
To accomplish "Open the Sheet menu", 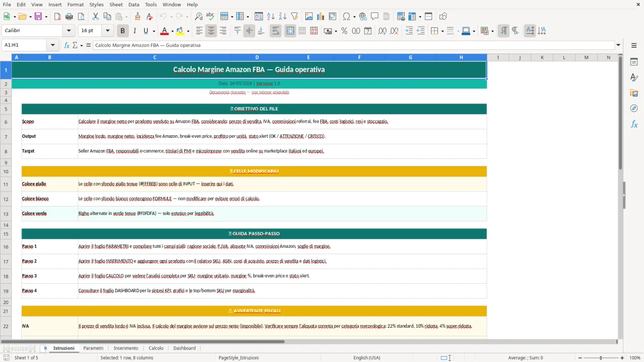I will [116, 4].
